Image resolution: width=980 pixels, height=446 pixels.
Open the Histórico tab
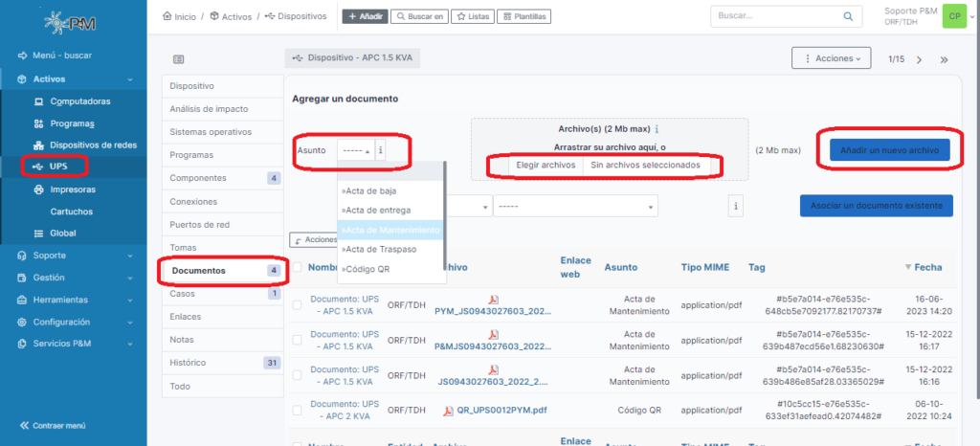click(188, 363)
